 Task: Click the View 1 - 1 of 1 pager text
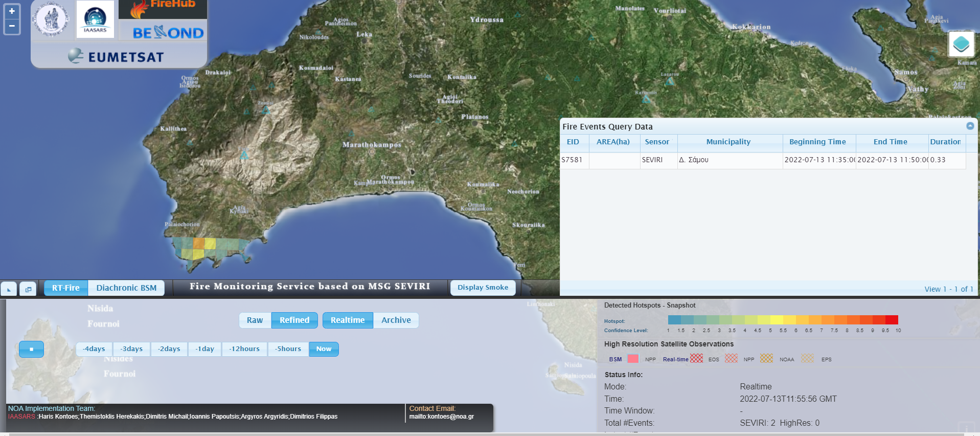(948, 289)
